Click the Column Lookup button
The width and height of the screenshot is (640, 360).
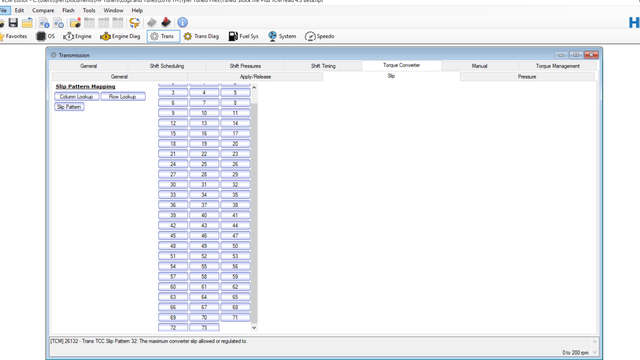point(76,97)
